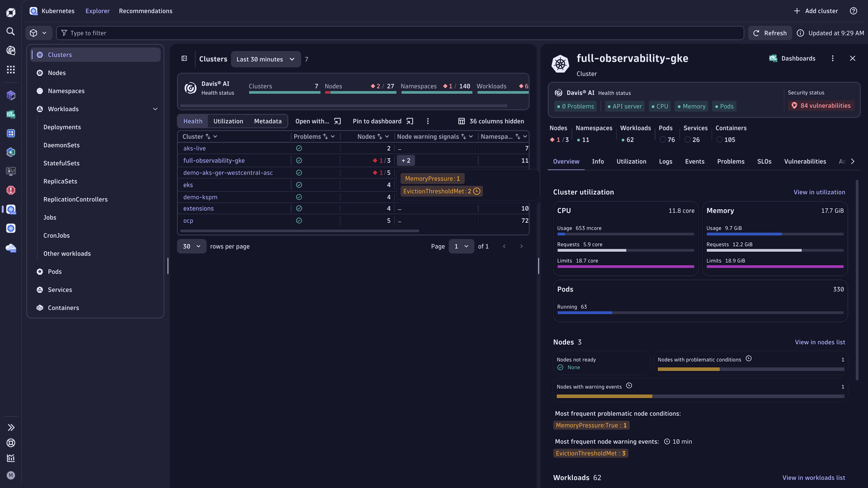Open the SLOs tab in details
868x488 pixels.
click(764, 161)
